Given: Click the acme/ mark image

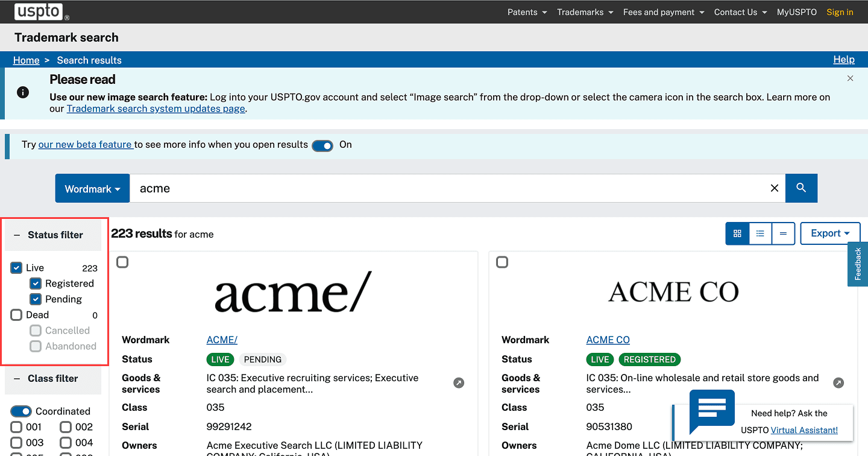Looking at the screenshot, I should (294, 293).
